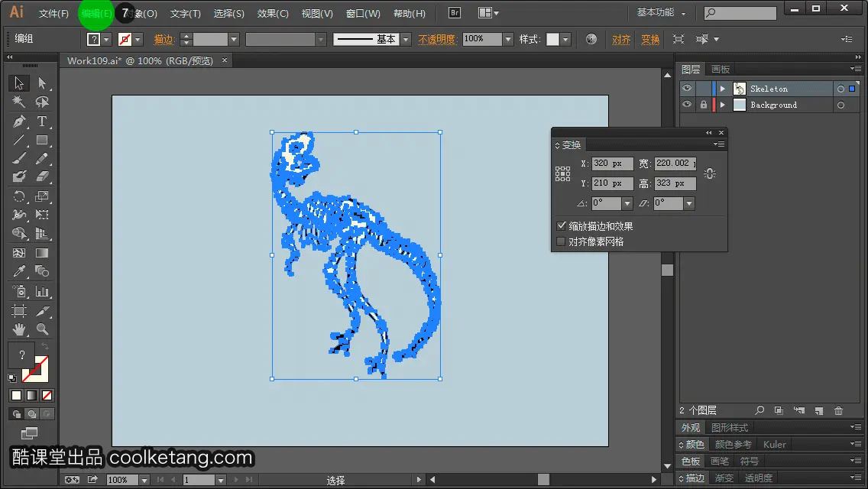
Task: Select the Rotate tool
Action: point(19,196)
